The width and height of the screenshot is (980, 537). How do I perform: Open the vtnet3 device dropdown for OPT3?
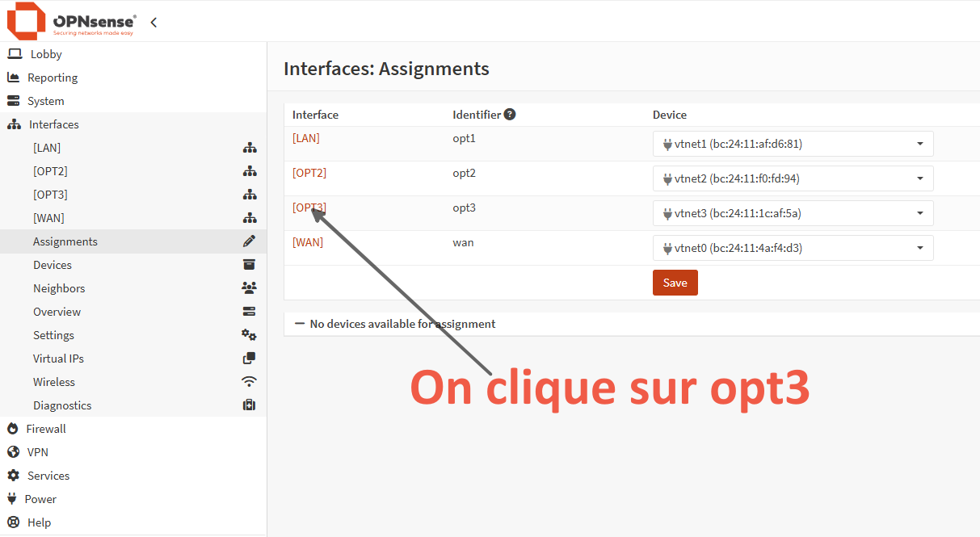tap(793, 213)
